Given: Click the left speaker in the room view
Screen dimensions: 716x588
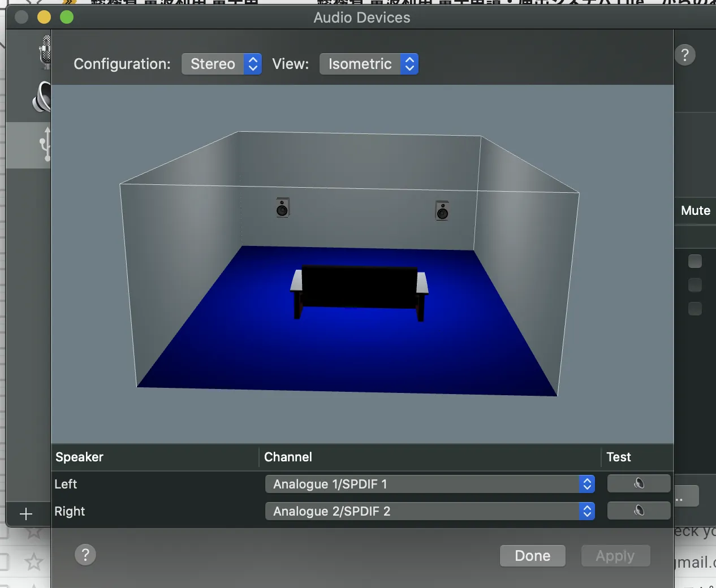Looking at the screenshot, I should coord(282,208).
